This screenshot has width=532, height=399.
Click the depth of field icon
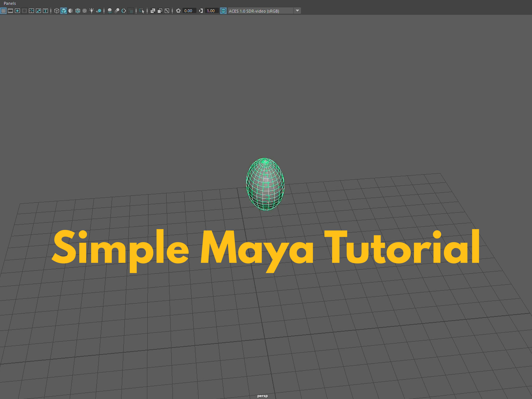(131, 11)
